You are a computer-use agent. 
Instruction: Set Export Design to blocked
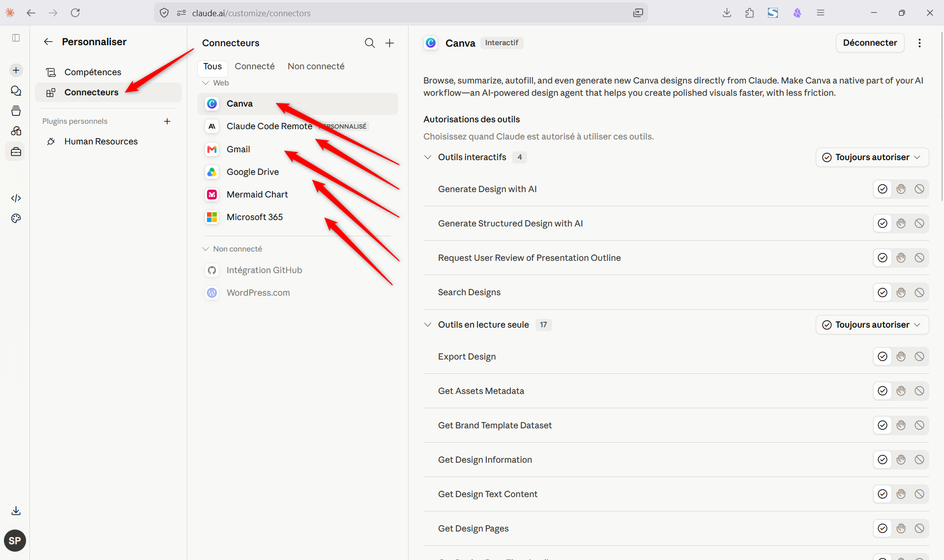click(919, 356)
